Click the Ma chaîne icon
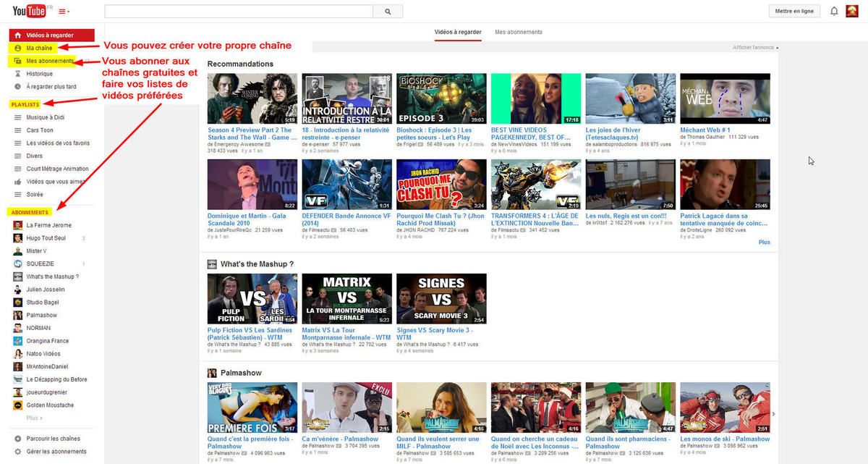The image size is (868, 464). tap(18, 48)
